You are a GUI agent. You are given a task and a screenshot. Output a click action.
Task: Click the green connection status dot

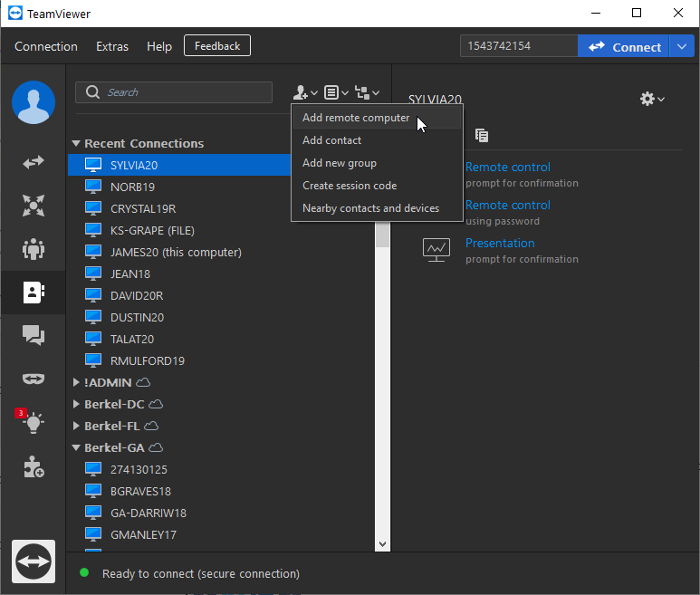[x=84, y=572]
